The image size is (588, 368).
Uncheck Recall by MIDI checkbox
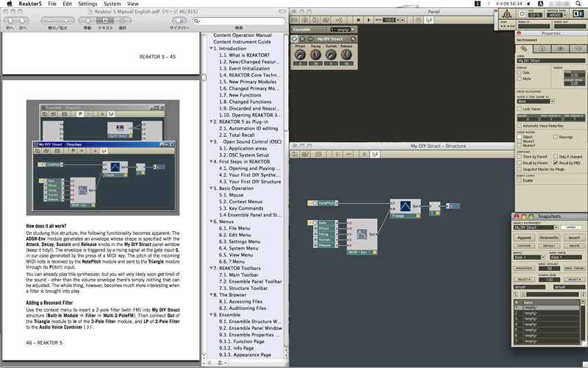(x=556, y=163)
